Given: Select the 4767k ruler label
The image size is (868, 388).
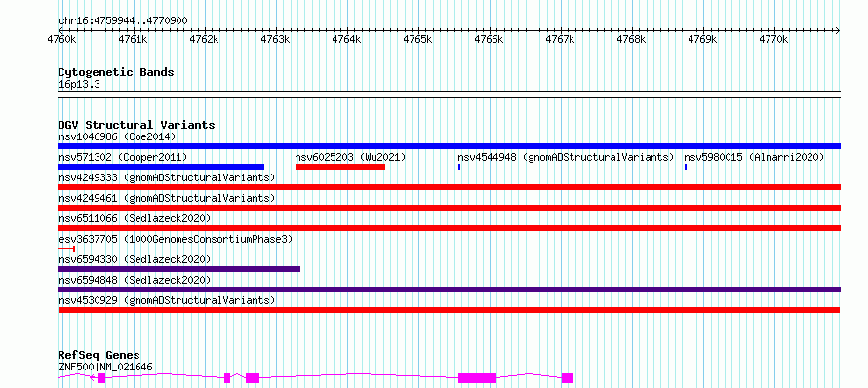Looking at the screenshot, I should point(561,39).
